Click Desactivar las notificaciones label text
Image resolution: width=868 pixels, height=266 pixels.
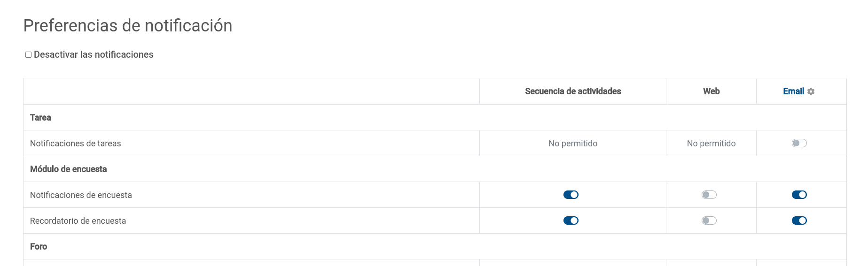(94, 54)
